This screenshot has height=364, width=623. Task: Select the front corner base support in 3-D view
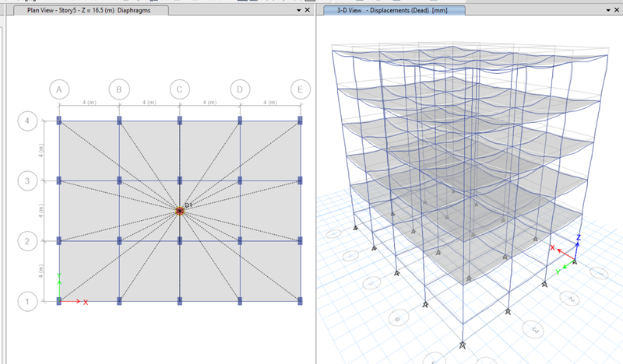pyautogui.click(x=463, y=345)
